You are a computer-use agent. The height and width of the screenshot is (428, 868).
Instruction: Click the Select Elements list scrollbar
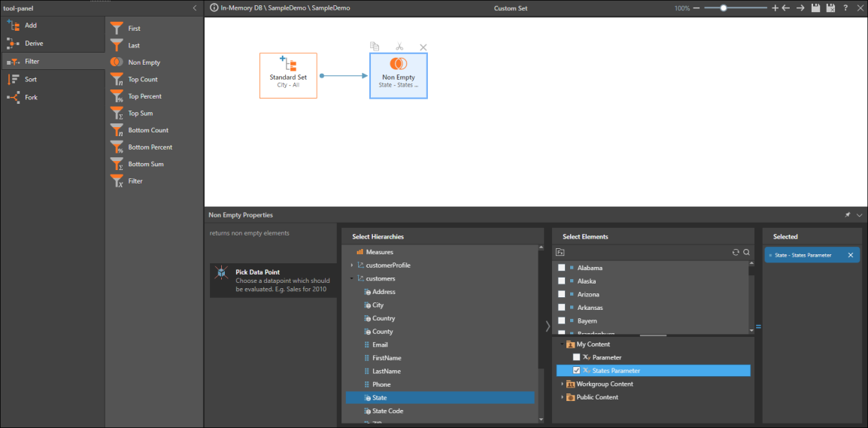[751, 272]
